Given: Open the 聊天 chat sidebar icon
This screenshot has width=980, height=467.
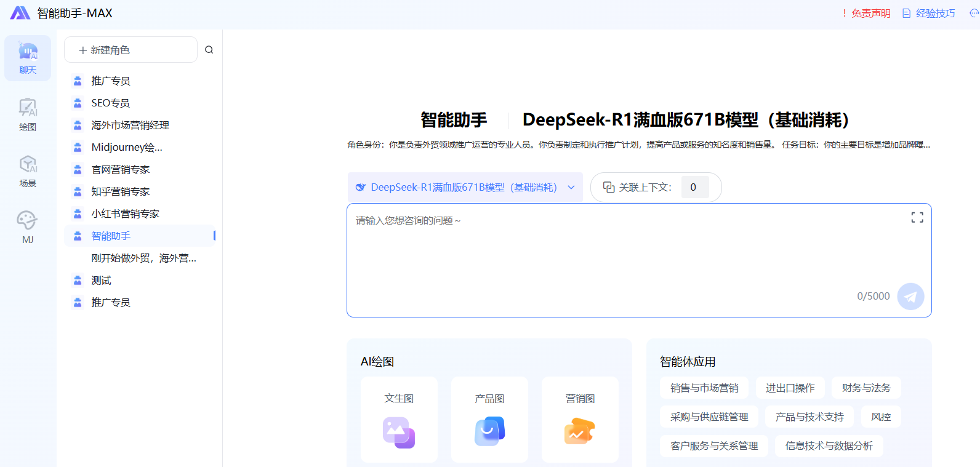Looking at the screenshot, I should (28, 58).
